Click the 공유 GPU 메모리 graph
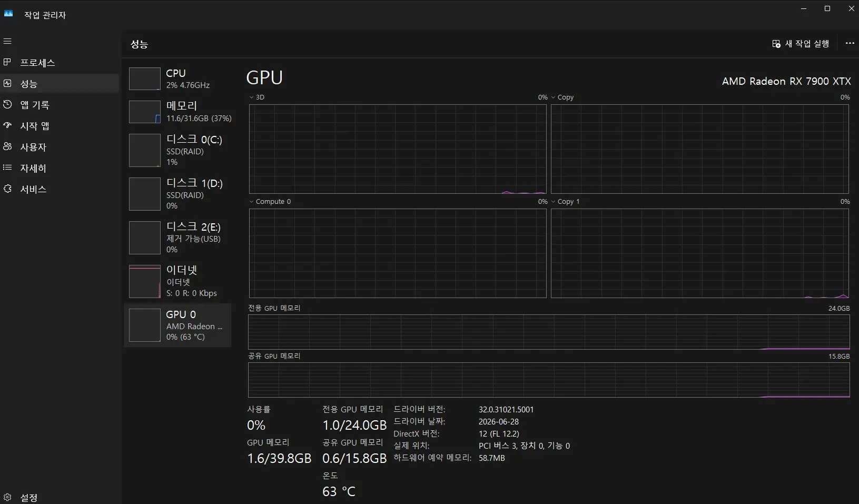This screenshot has width=859, height=504. (549, 380)
